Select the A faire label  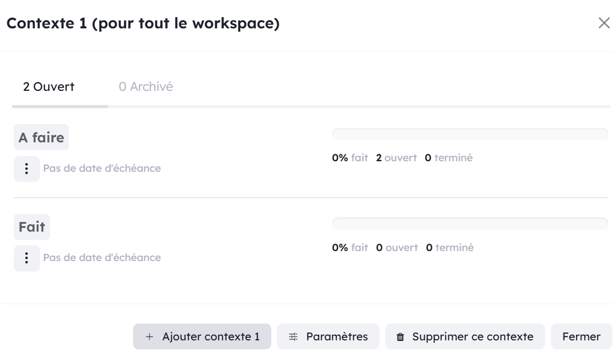(x=41, y=138)
